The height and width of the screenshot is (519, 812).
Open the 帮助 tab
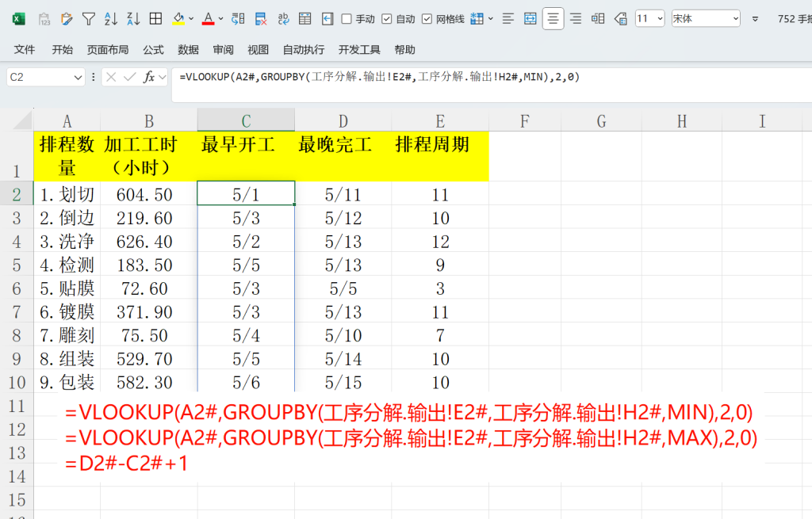coord(404,50)
